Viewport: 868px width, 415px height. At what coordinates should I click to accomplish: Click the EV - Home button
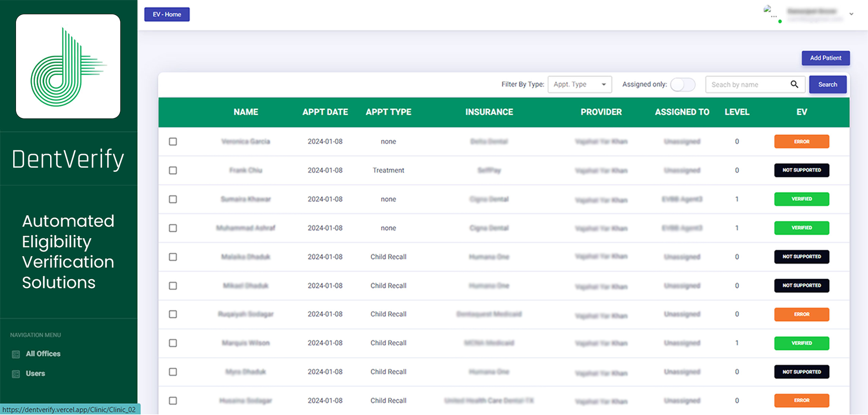[x=167, y=15]
